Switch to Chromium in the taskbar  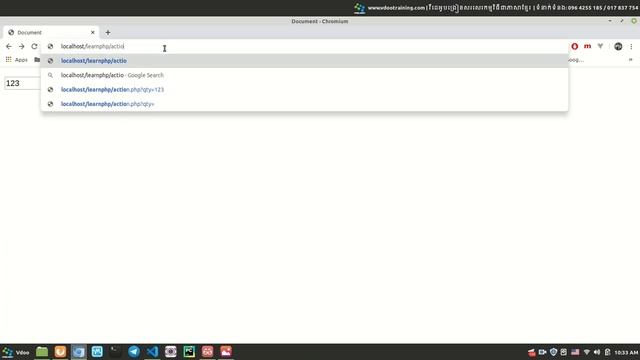pos(79,352)
